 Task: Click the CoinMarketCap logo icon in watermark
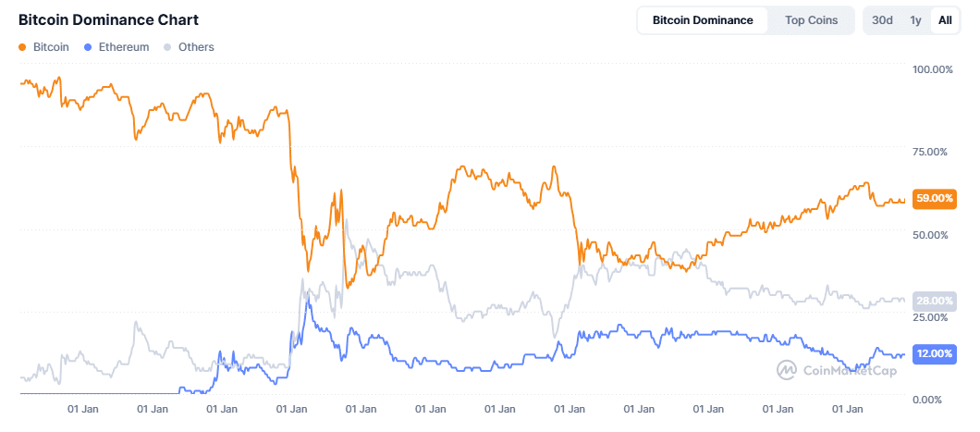[x=787, y=370]
